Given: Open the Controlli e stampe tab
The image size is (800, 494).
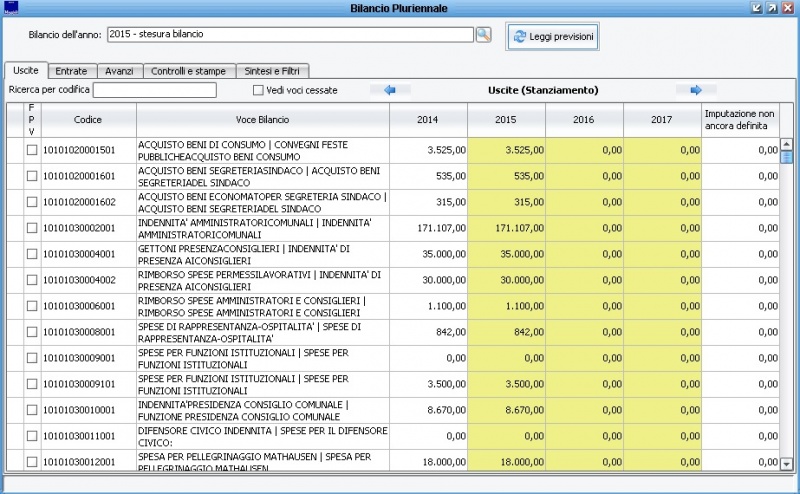Looking at the screenshot, I should pos(189,71).
